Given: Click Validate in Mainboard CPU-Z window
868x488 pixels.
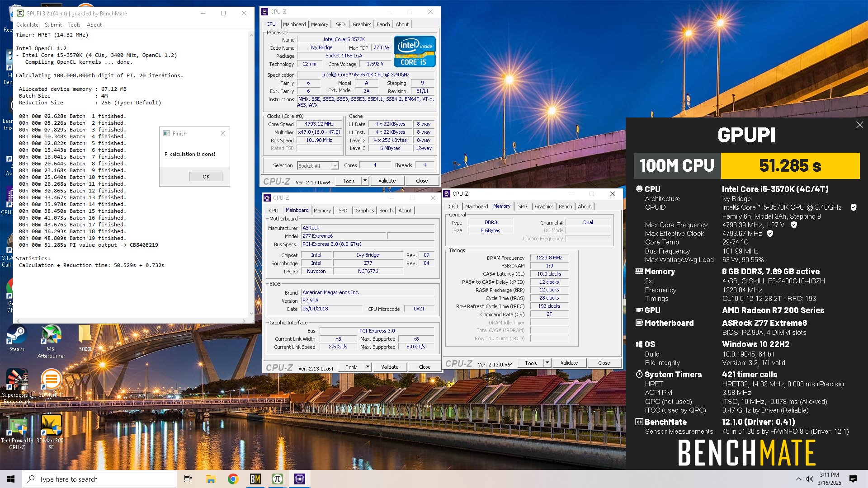Looking at the screenshot, I should [x=390, y=367].
